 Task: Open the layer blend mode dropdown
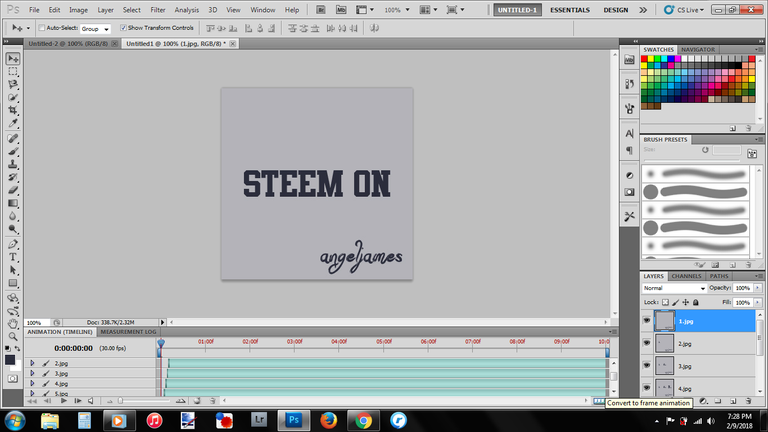pos(674,288)
